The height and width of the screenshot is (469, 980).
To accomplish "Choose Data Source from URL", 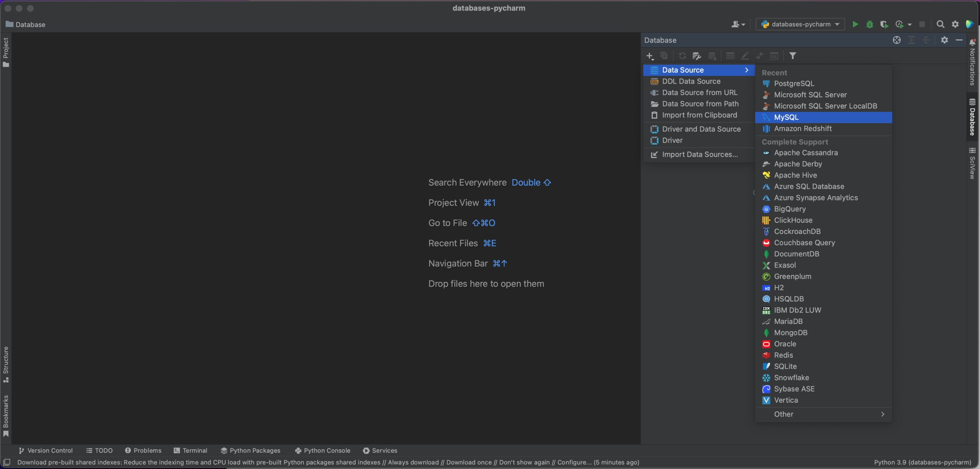I will tap(699, 92).
